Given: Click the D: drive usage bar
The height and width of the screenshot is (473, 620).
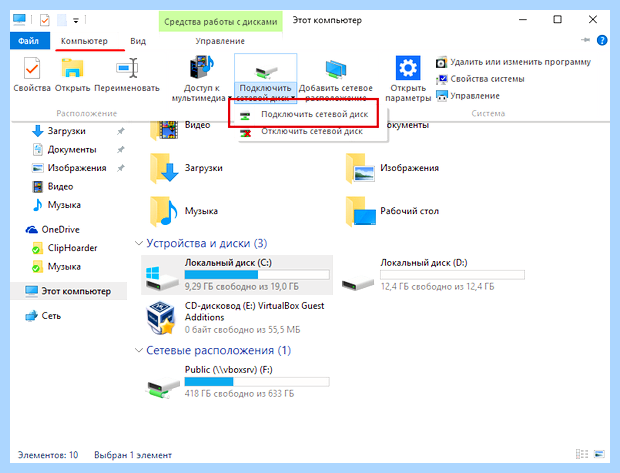Looking at the screenshot, I should pos(452,274).
